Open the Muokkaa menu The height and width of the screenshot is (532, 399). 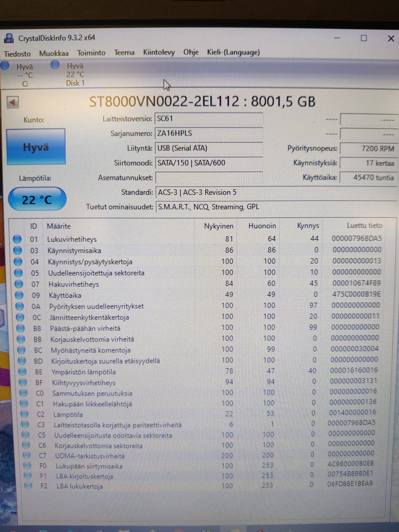coord(54,53)
